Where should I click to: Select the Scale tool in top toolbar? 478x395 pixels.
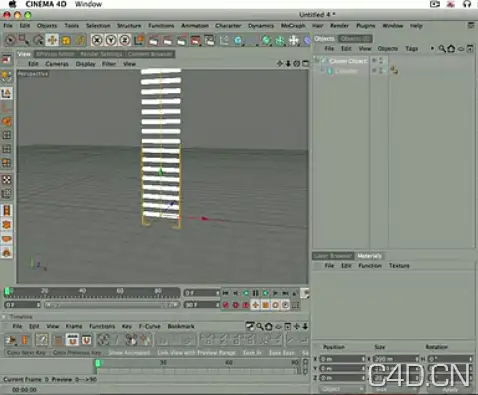tap(66, 40)
